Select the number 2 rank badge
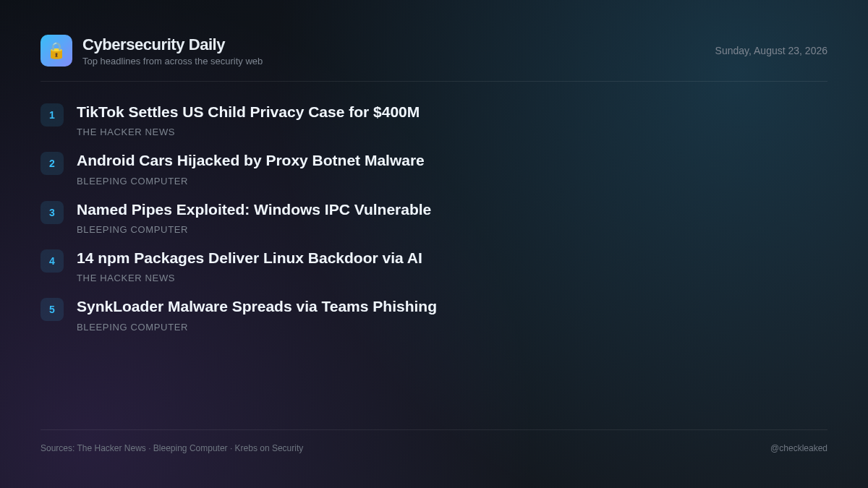This screenshot has height=488, width=868. pos(52,163)
